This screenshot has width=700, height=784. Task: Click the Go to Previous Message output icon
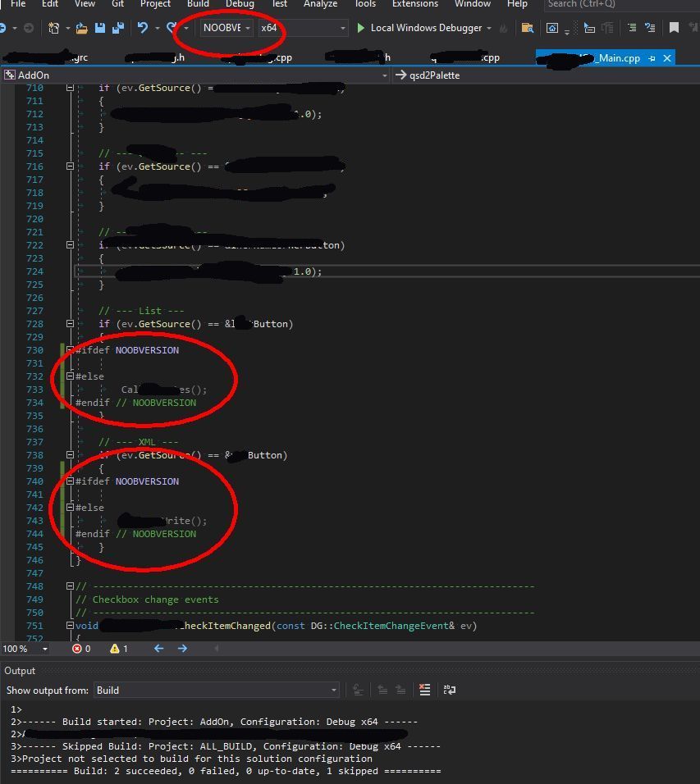coord(382,690)
